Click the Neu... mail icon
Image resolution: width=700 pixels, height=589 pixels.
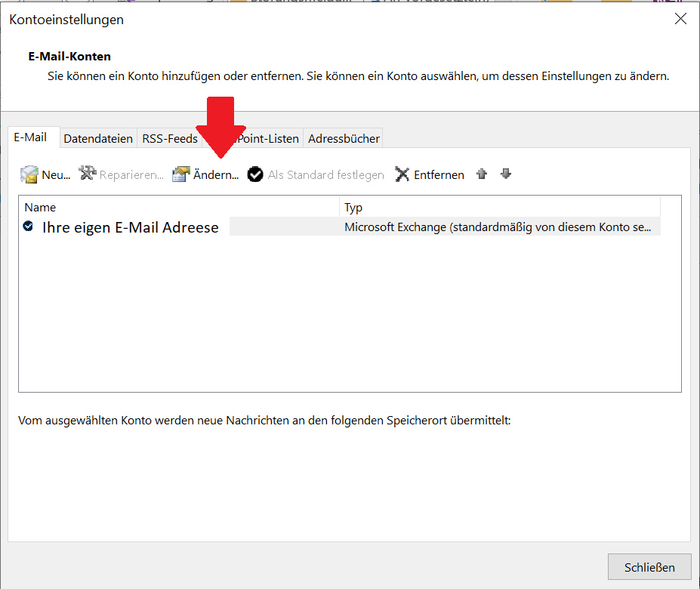[28, 174]
